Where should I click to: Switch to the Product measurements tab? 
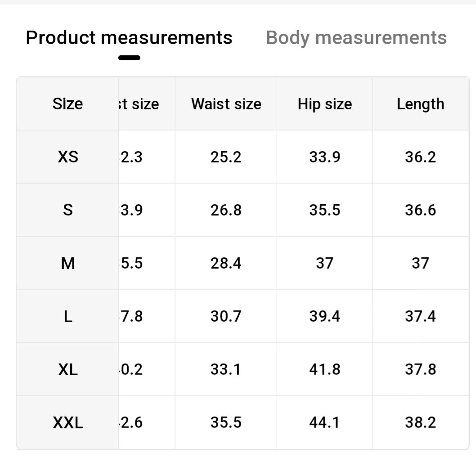tap(129, 38)
